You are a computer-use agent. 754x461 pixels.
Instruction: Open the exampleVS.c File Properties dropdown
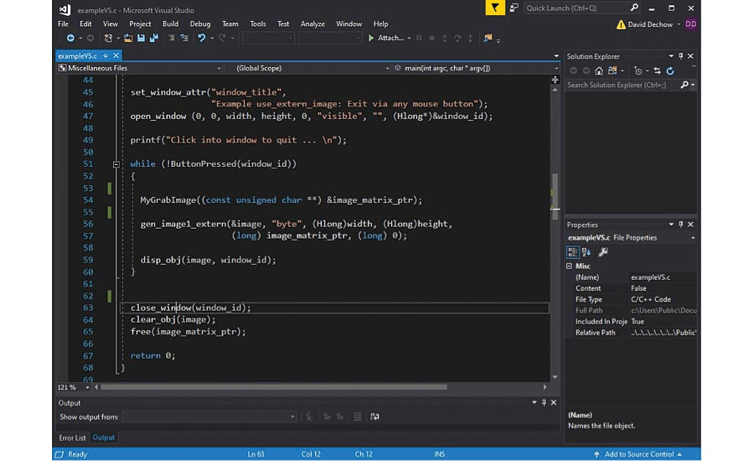tap(693, 238)
